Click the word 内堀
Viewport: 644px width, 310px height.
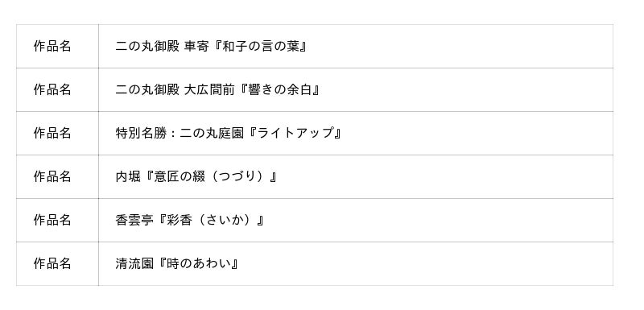click(x=128, y=176)
